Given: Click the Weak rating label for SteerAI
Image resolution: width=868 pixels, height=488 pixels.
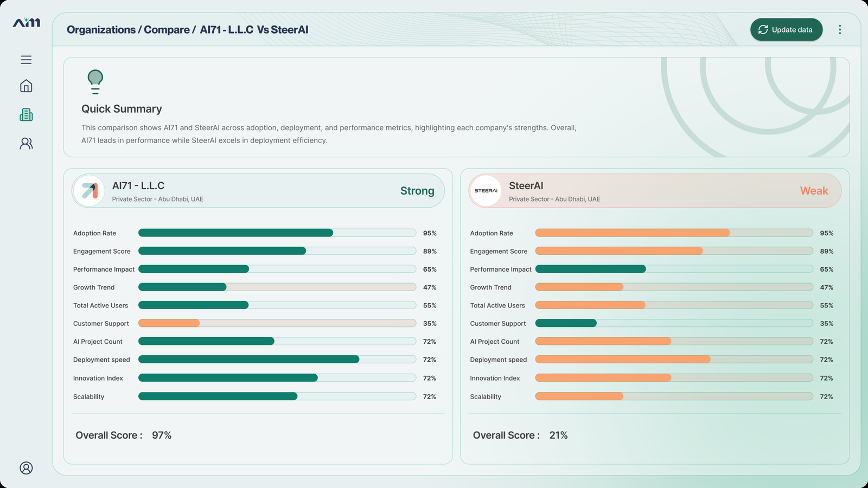Looking at the screenshot, I should point(814,191).
